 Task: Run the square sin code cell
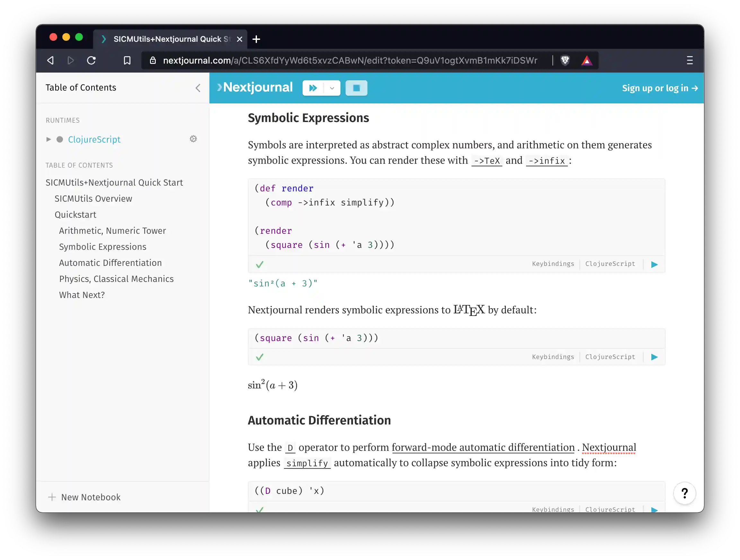tap(654, 357)
